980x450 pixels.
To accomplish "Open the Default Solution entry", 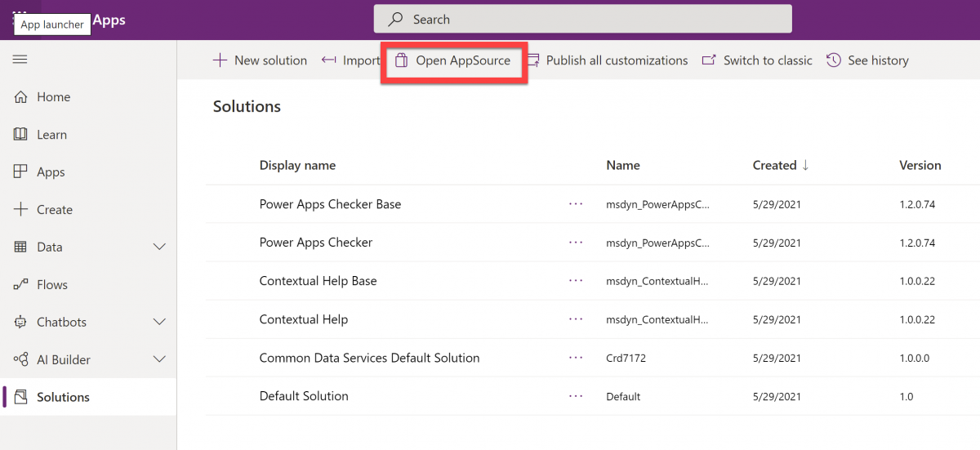I will pos(304,396).
